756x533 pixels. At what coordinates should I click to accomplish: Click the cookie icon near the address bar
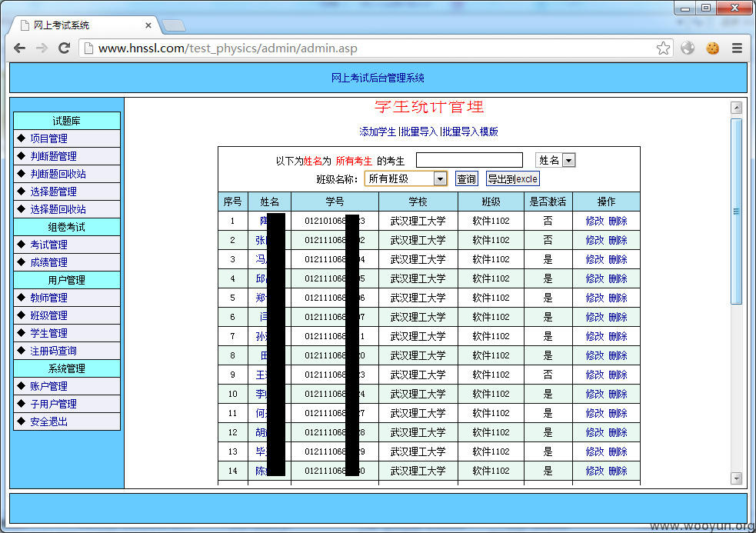click(712, 48)
